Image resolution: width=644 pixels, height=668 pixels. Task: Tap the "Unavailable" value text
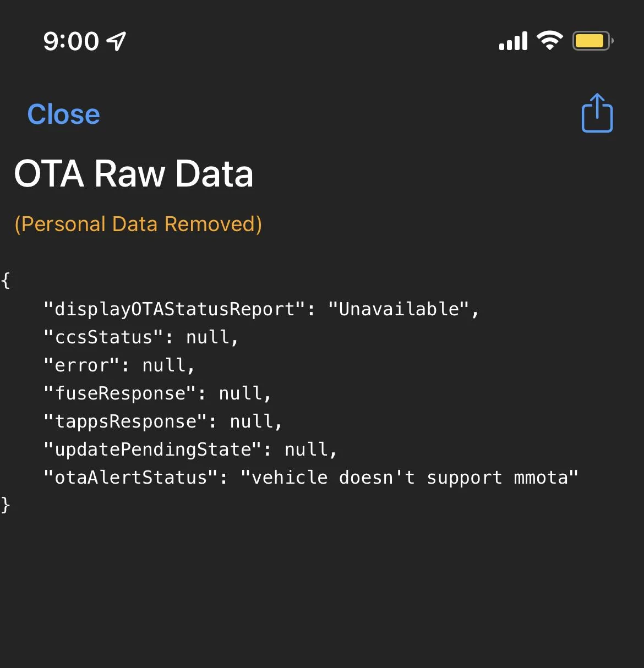[x=399, y=309]
